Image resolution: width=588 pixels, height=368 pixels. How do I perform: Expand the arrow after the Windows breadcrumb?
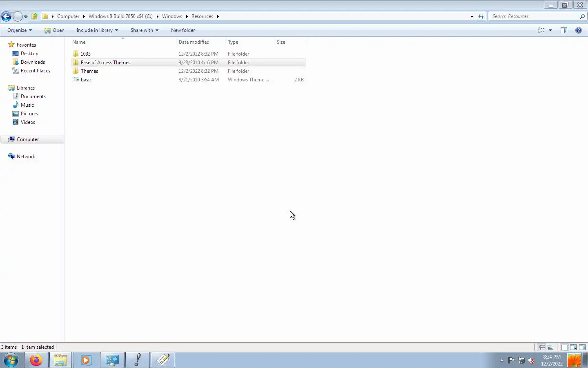(x=187, y=16)
